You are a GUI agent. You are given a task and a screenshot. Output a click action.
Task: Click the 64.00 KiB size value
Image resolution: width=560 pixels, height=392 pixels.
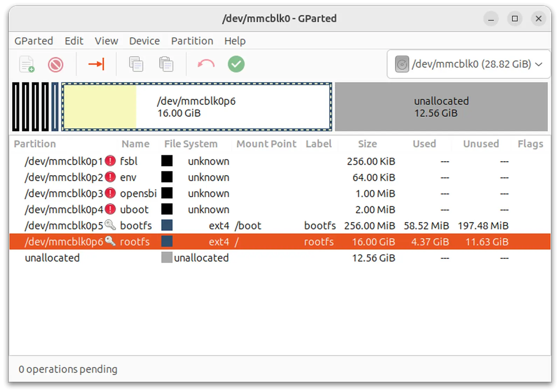tap(374, 177)
